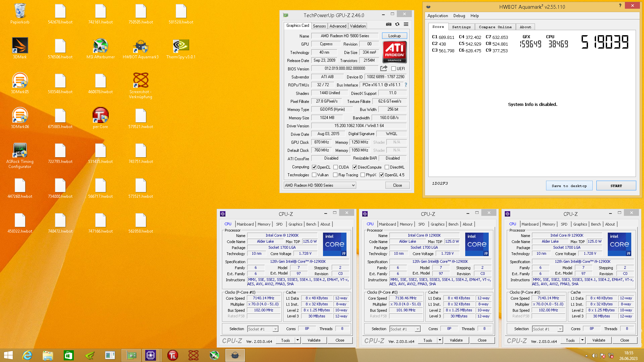Click the GPU-Z Driver Version field
The image size is (644, 362).
pos(359,126)
